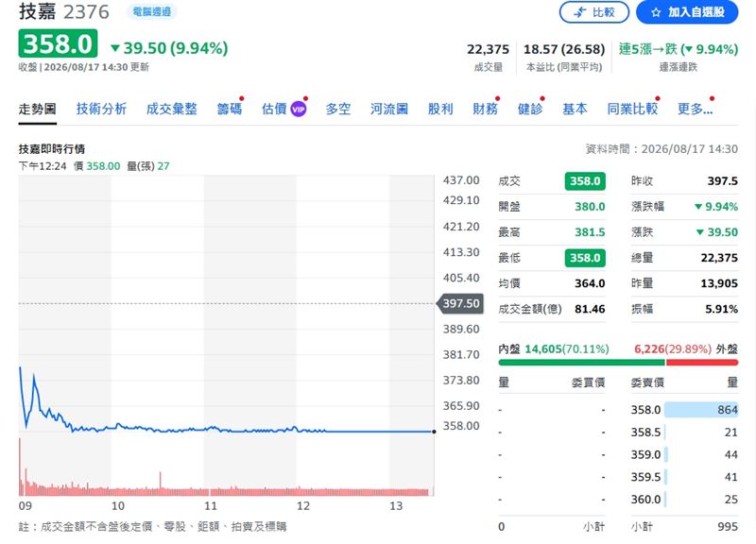
Task: Click the 22,375 volume in the header
Action: [x=488, y=49]
